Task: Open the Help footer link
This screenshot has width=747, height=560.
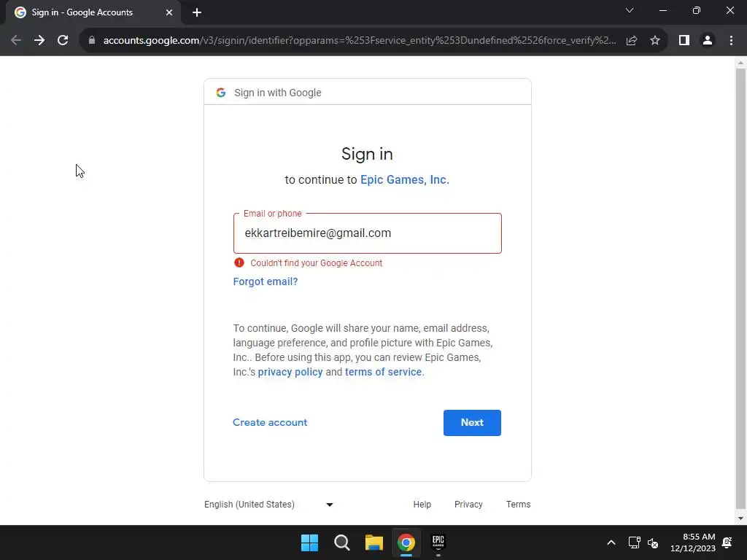Action: (x=422, y=505)
